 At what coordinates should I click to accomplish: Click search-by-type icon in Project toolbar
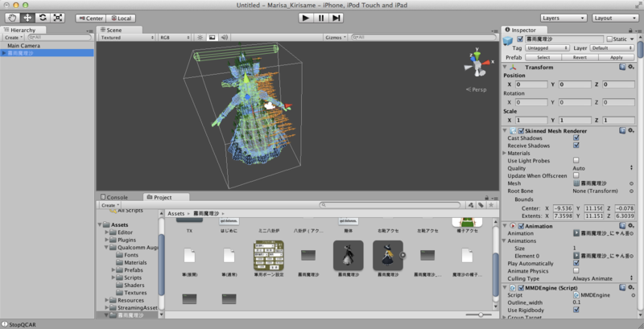coord(471,204)
